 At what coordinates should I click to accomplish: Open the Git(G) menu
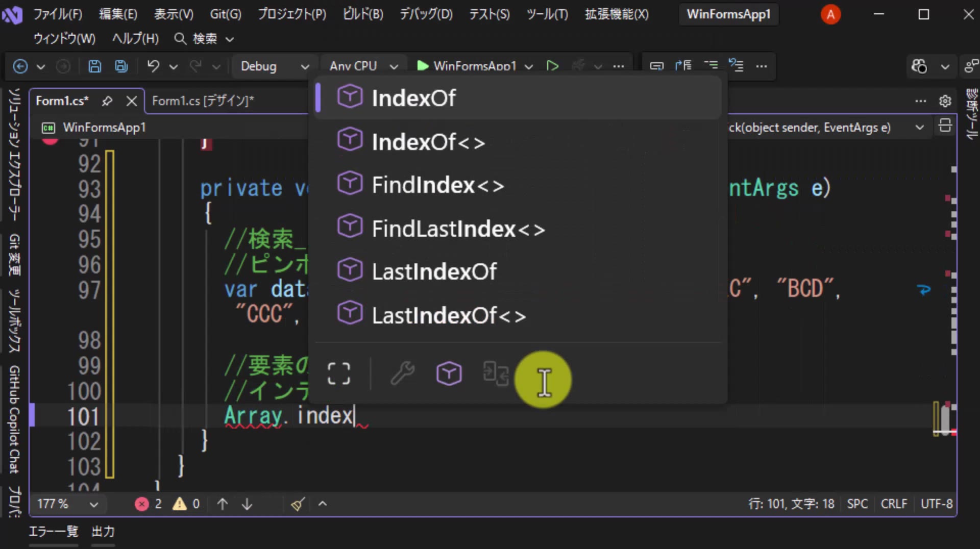click(226, 14)
